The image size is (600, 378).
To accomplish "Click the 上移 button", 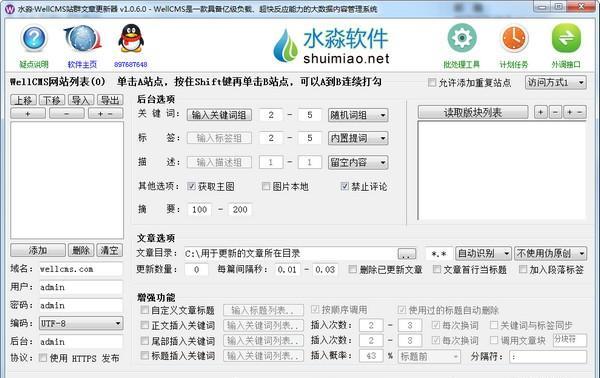I will [23, 100].
